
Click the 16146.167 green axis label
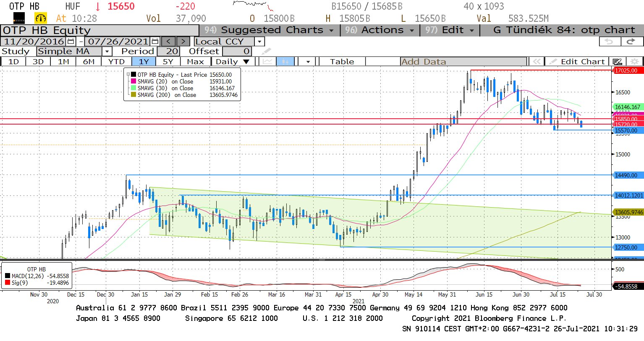tap(628, 107)
